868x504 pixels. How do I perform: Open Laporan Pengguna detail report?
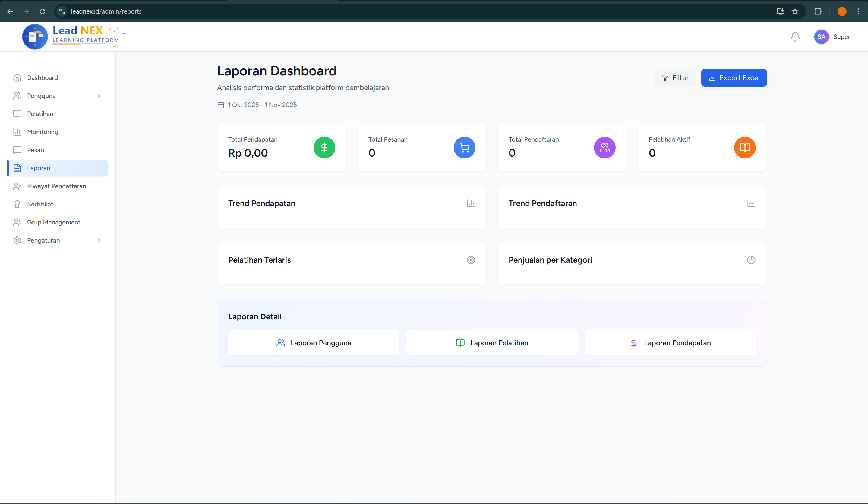314,343
